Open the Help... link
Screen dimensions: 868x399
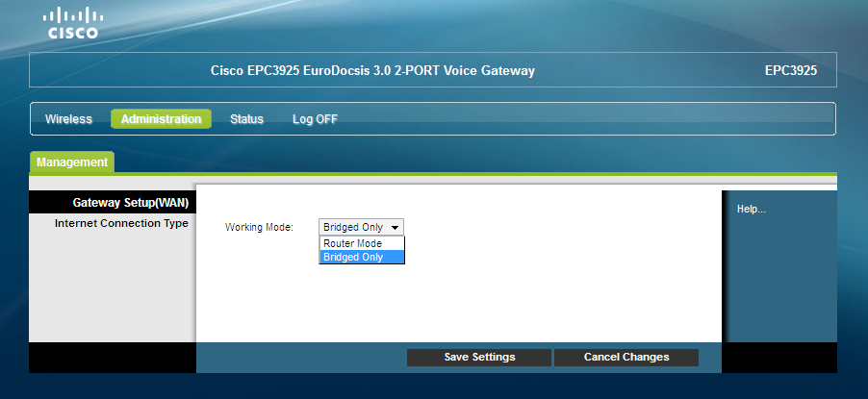pyautogui.click(x=752, y=210)
